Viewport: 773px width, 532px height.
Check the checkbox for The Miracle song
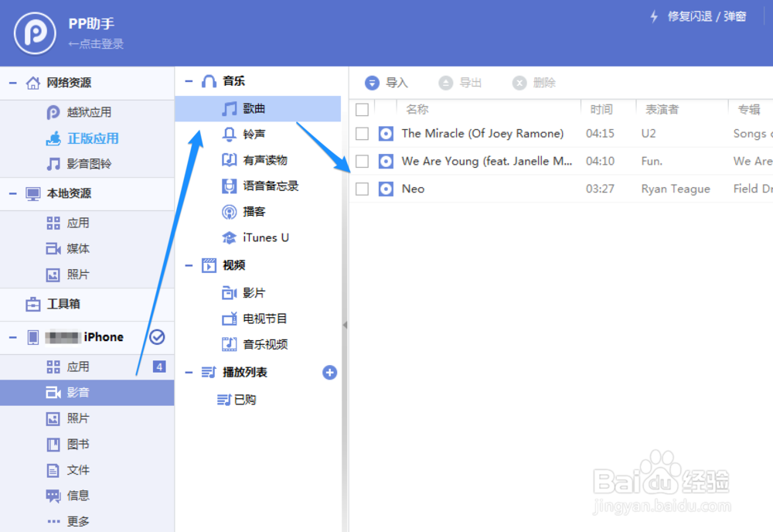(362, 133)
